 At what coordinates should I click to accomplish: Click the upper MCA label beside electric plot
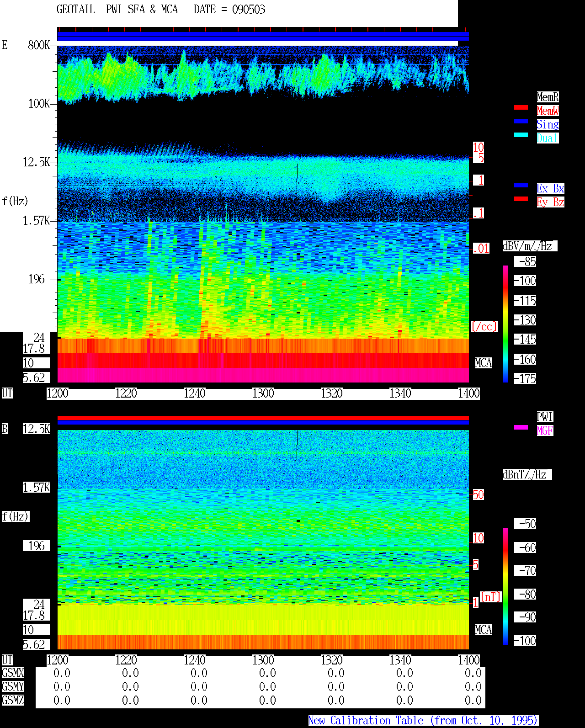(x=484, y=363)
